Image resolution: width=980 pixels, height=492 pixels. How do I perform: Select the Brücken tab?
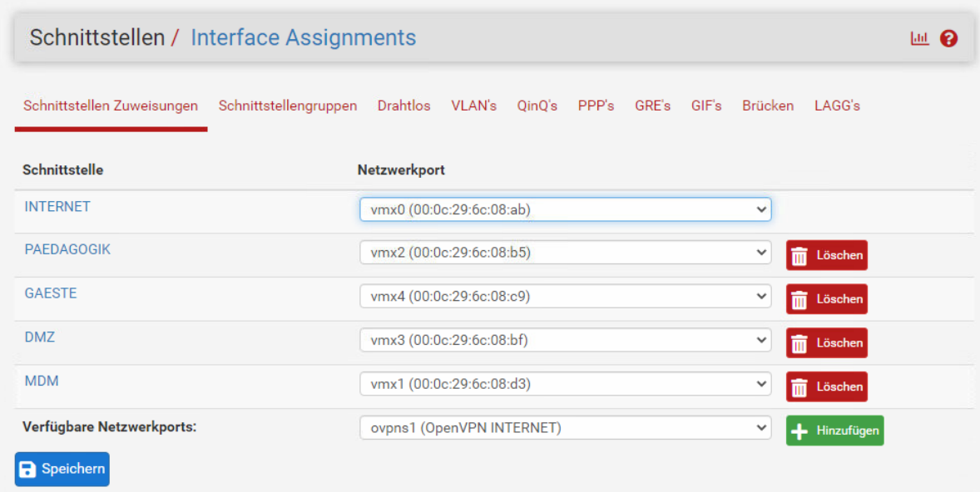pos(768,106)
